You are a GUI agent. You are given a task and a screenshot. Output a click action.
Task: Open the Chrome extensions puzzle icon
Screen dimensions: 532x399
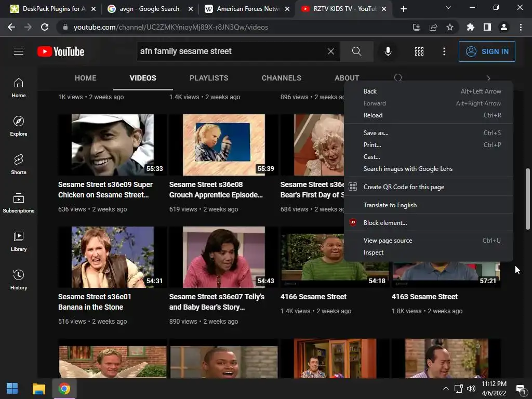[471, 27]
